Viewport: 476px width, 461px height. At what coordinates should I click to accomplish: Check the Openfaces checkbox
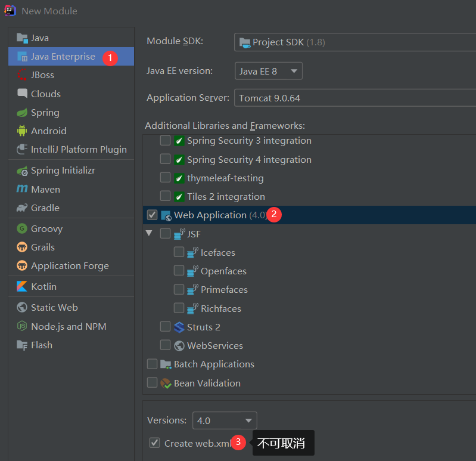click(179, 270)
